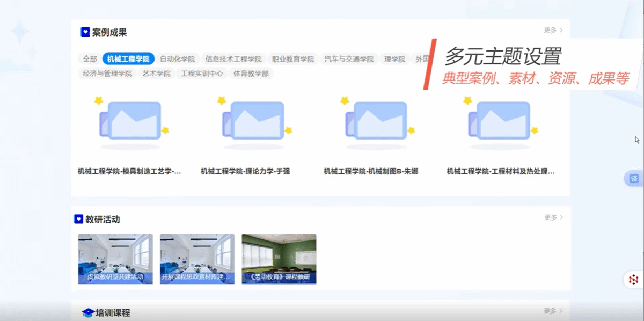
Task: Click the 教研活动 heart section icon
Action: [x=78, y=219]
